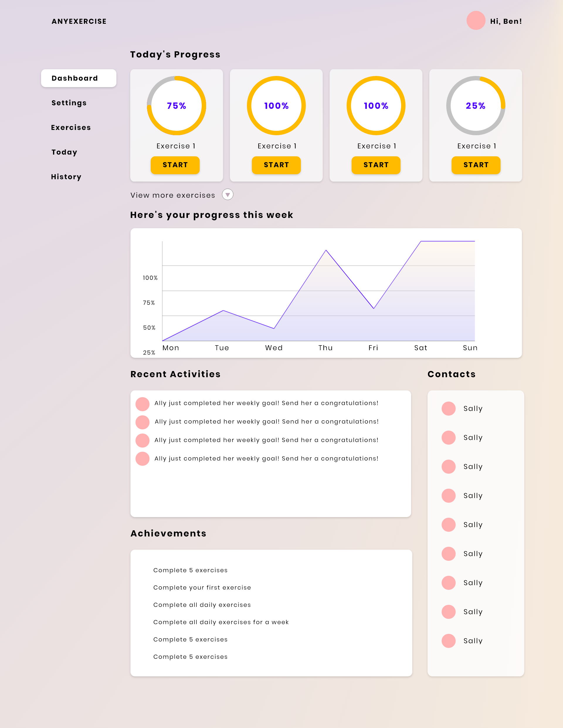Open History in the sidebar
563x728 pixels.
(66, 177)
